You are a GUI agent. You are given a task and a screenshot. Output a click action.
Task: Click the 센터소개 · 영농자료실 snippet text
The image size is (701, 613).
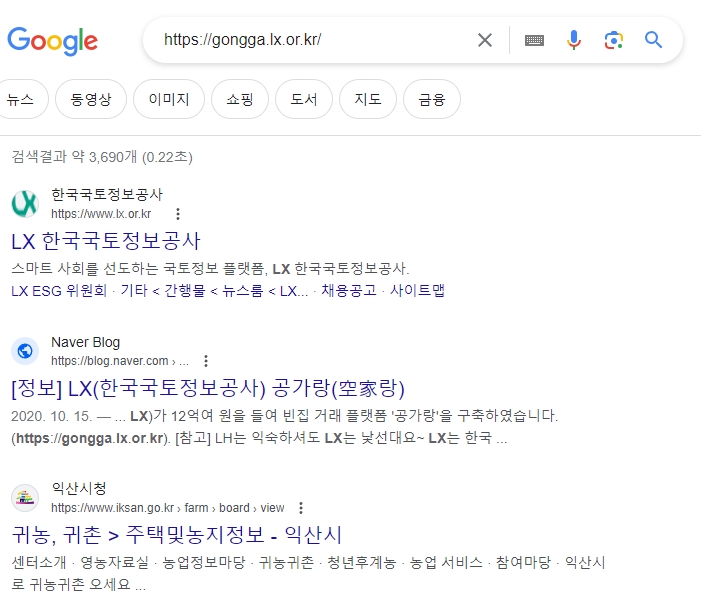[308, 573]
